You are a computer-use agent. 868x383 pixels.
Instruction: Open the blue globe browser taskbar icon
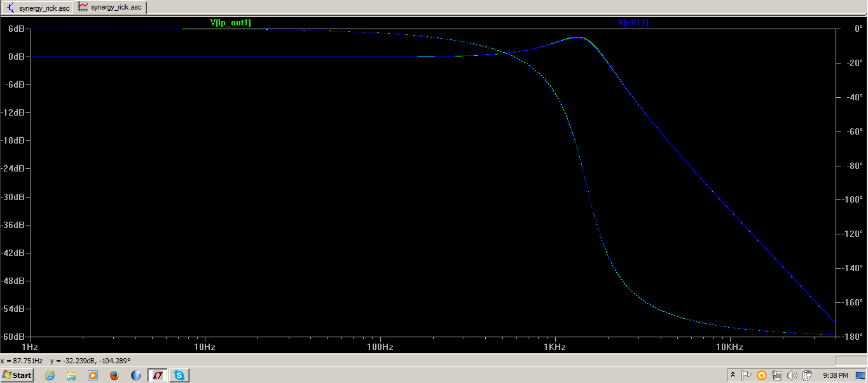point(136,375)
